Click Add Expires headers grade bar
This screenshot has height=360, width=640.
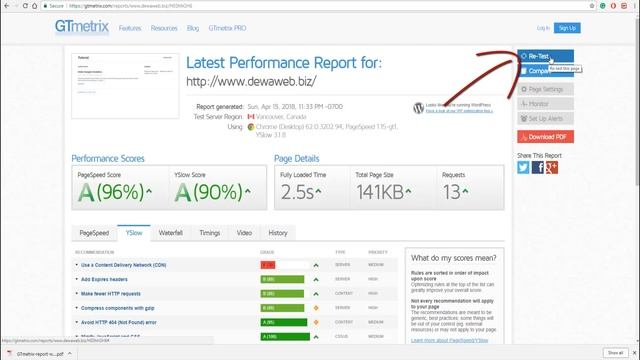coord(282,279)
